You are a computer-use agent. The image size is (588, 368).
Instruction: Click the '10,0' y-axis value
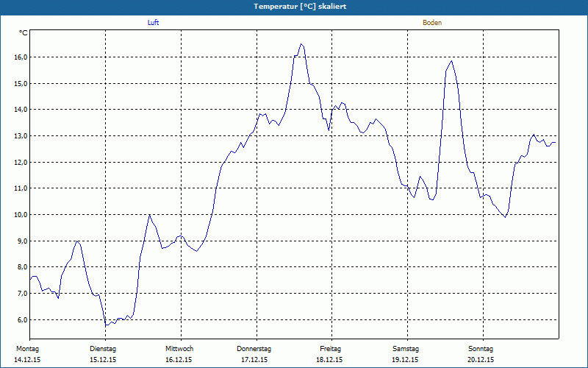[21, 214]
